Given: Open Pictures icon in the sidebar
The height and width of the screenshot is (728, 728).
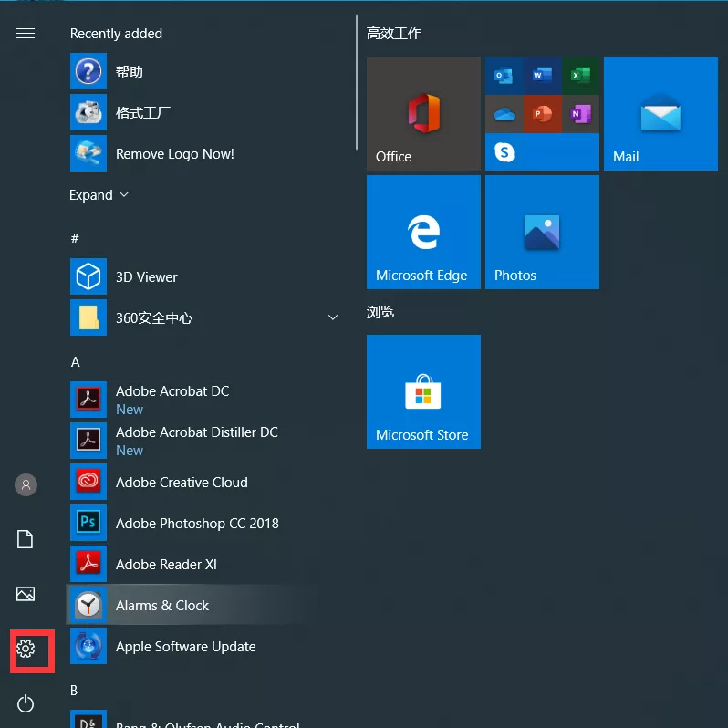Looking at the screenshot, I should coord(26,594).
